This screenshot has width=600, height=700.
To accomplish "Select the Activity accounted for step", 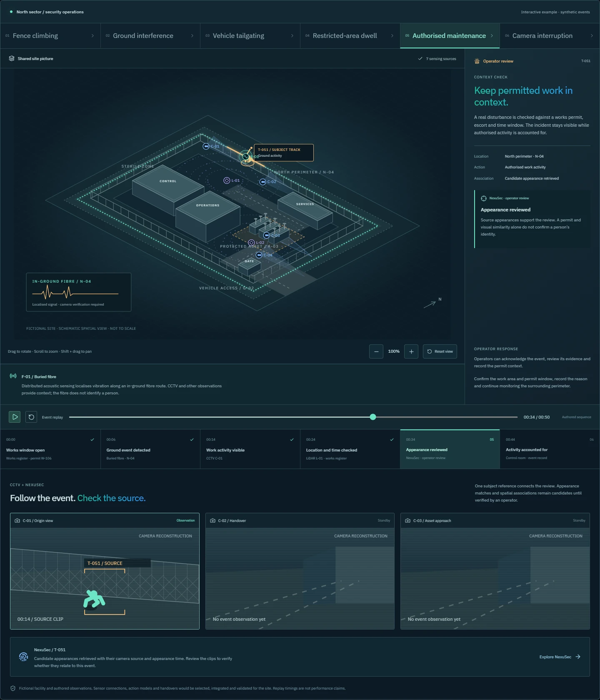I will [x=550, y=449].
